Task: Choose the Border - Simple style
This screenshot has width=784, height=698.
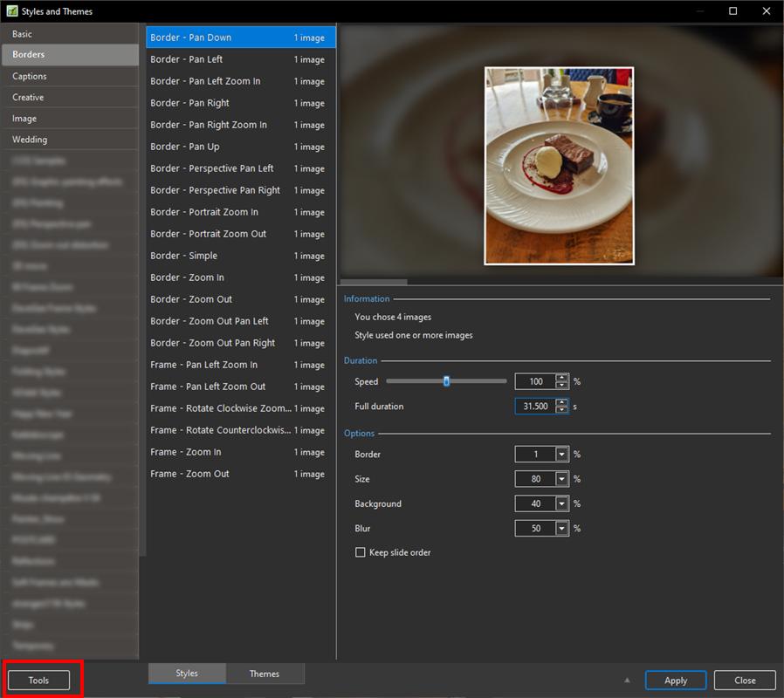Action: tap(184, 256)
